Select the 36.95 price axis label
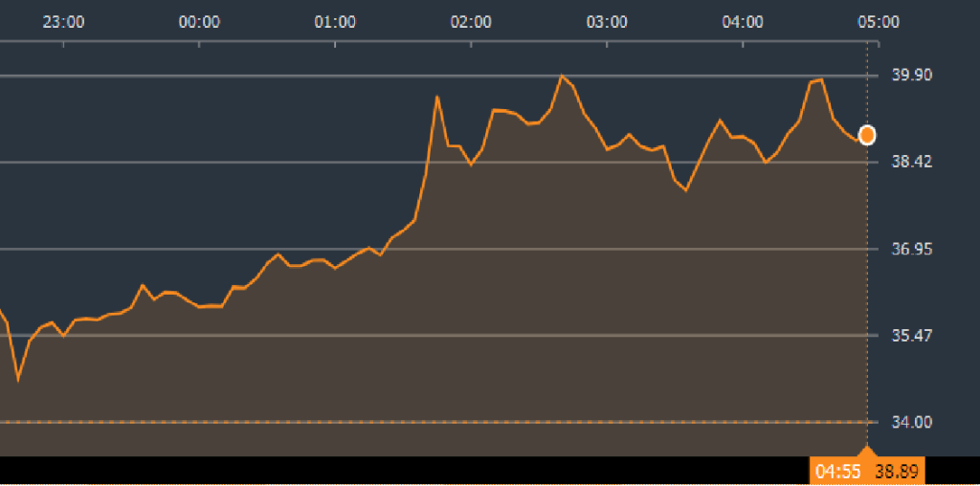Screen dimensions: 980x486 (x=911, y=250)
